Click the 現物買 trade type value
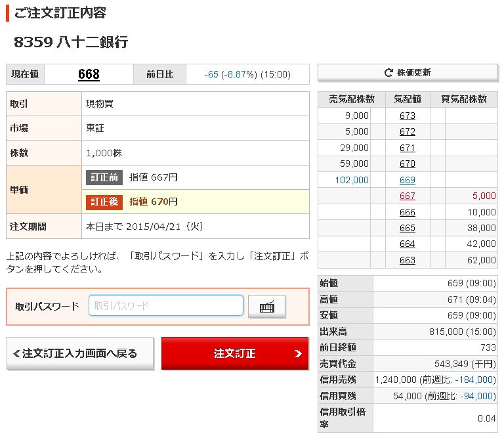 (100, 104)
